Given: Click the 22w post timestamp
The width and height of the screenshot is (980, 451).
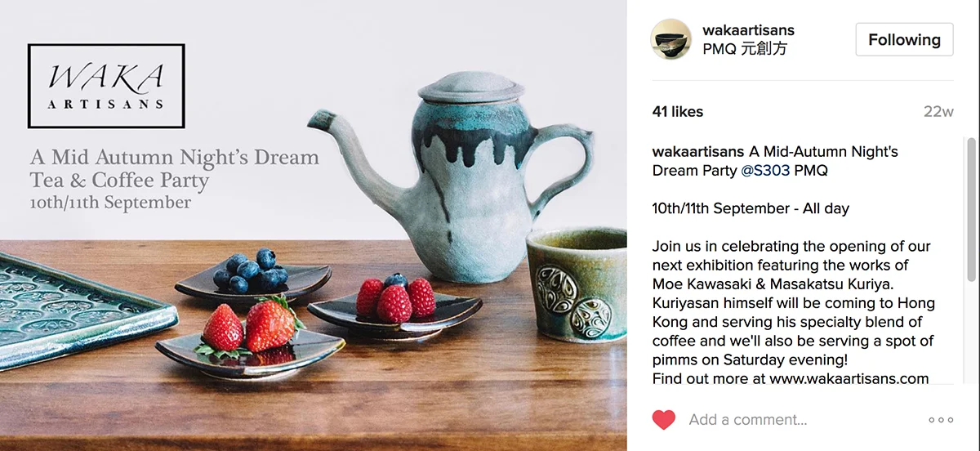Looking at the screenshot, I should coord(938,112).
